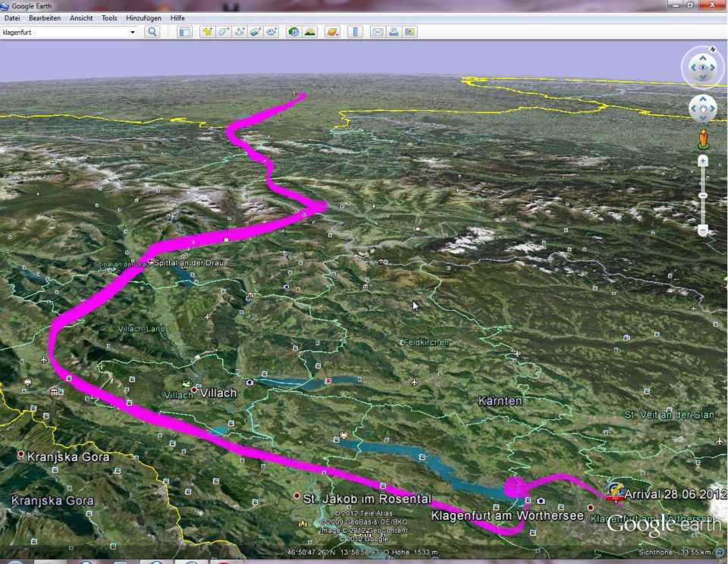728x564 pixels.
Task: Click the zoom slider handle
Action: pos(703,196)
